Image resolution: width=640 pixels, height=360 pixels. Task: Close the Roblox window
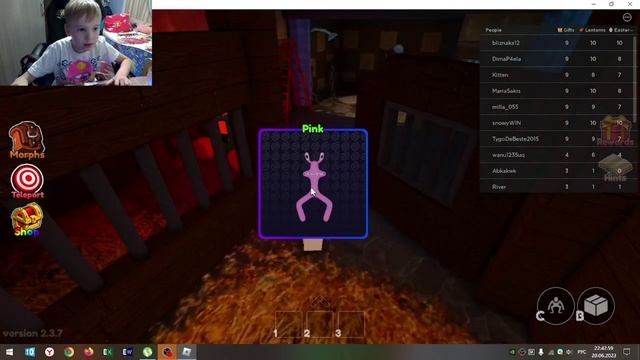coord(630,4)
